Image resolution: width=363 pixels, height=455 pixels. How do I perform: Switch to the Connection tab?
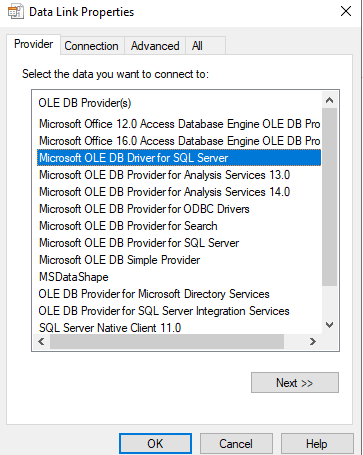coord(91,46)
